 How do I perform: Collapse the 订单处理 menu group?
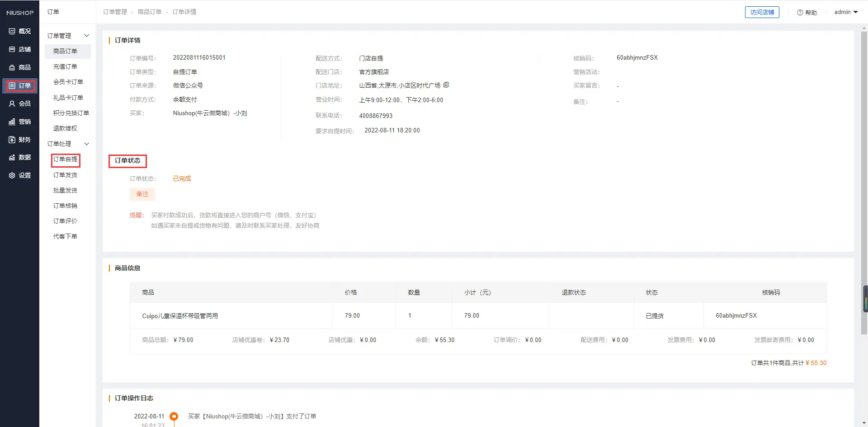(x=86, y=144)
